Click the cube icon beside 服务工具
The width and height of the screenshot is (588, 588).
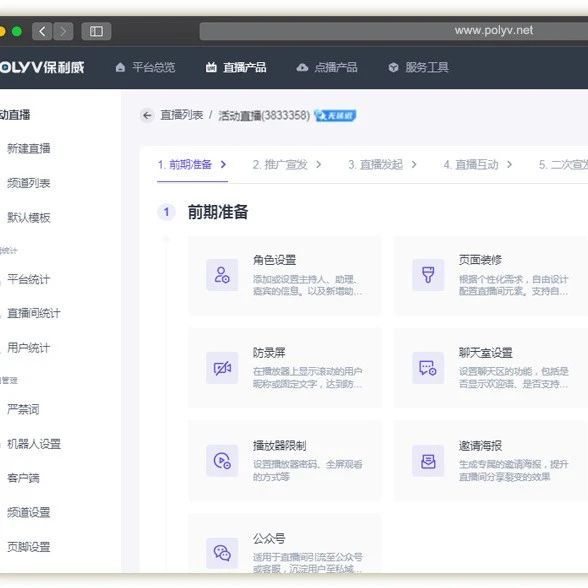pyautogui.click(x=393, y=68)
